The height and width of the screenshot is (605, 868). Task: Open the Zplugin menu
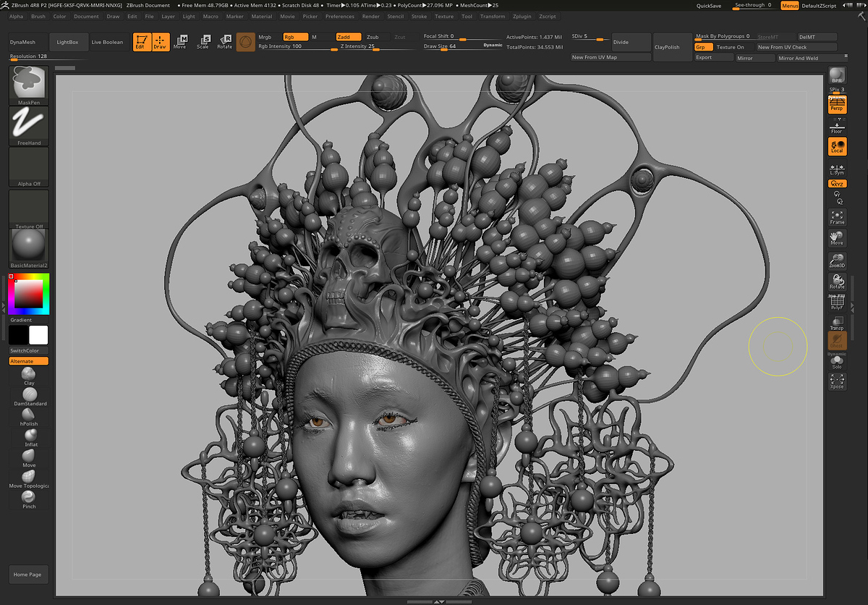pos(521,16)
